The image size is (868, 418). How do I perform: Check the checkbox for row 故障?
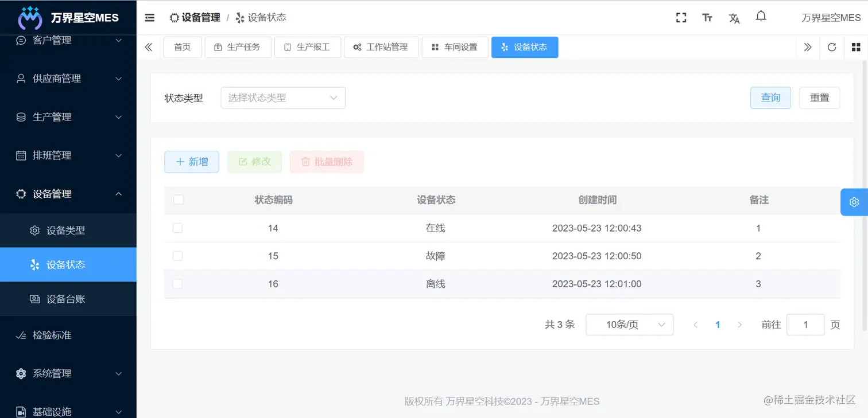click(177, 256)
